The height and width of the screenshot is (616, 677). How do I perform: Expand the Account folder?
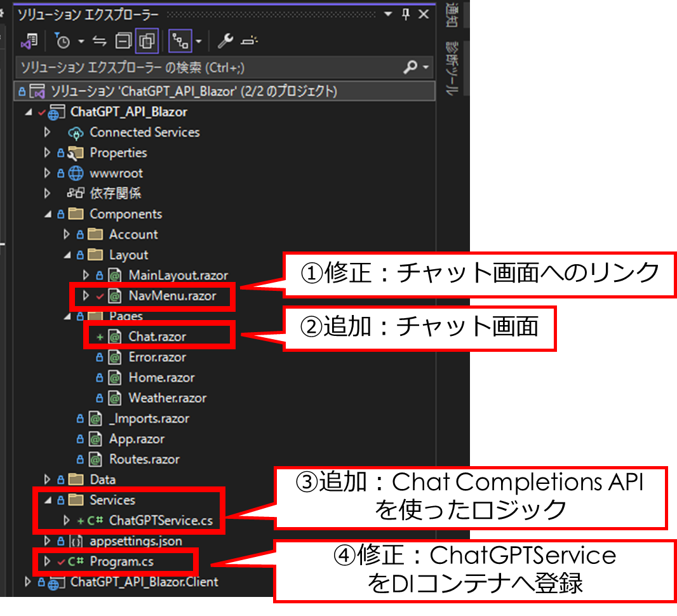click(67, 234)
